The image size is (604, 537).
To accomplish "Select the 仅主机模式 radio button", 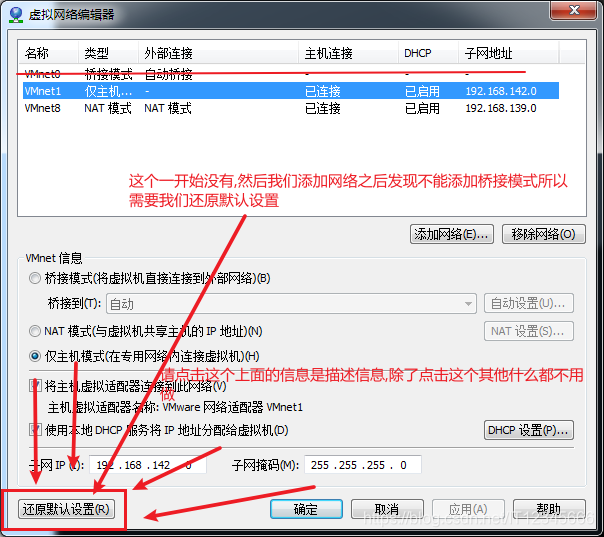I will coord(35,356).
